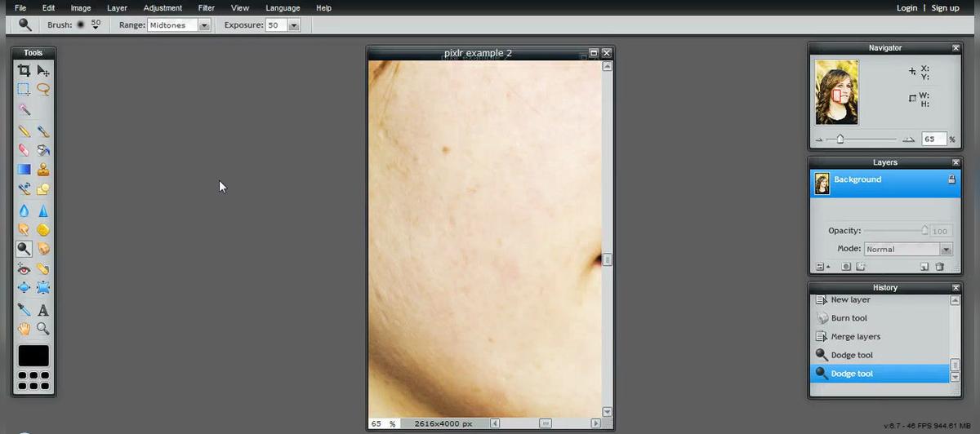Select the Gradient tool
This screenshot has height=434, width=980.
click(x=24, y=170)
